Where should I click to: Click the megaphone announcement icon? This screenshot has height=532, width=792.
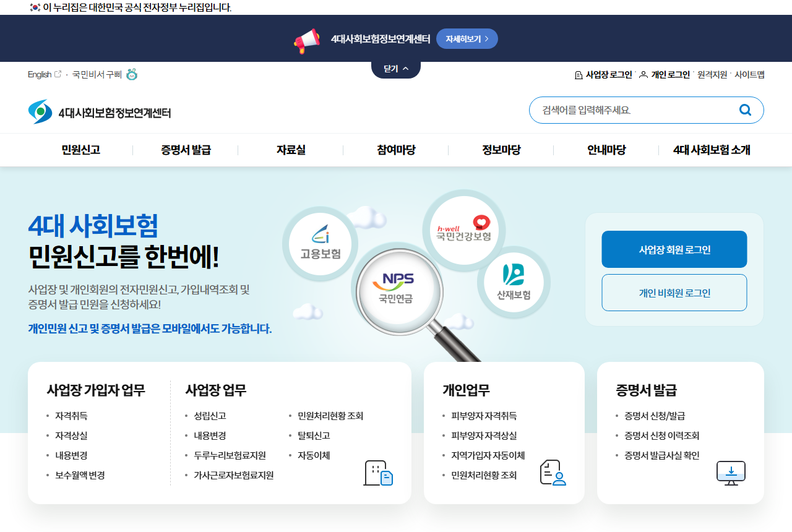tap(307, 41)
